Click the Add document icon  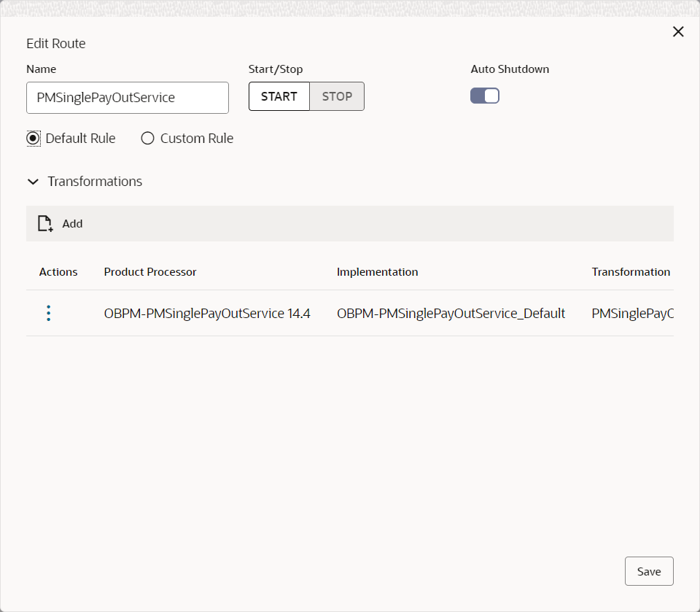45,223
